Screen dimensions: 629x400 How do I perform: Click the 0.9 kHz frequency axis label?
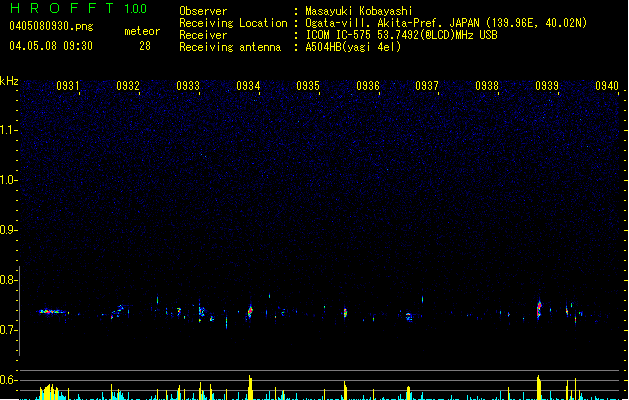(x=7, y=230)
